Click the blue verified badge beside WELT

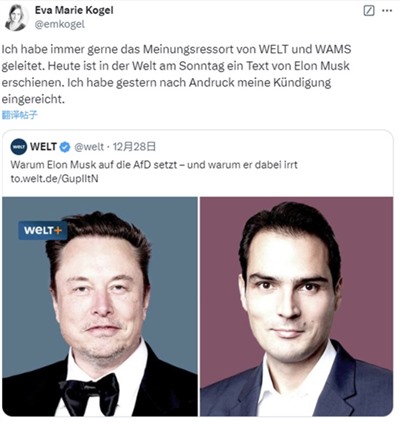[65, 147]
